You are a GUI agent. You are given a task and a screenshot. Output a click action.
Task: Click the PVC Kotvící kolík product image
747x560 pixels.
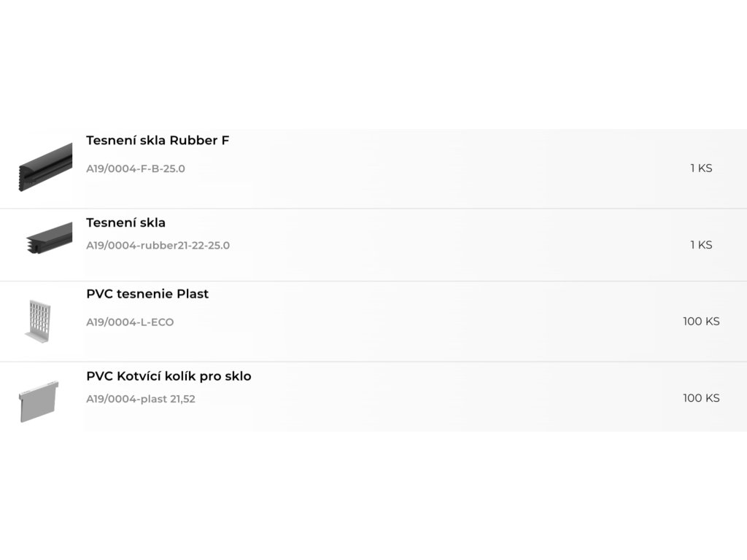click(x=39, y=402)
